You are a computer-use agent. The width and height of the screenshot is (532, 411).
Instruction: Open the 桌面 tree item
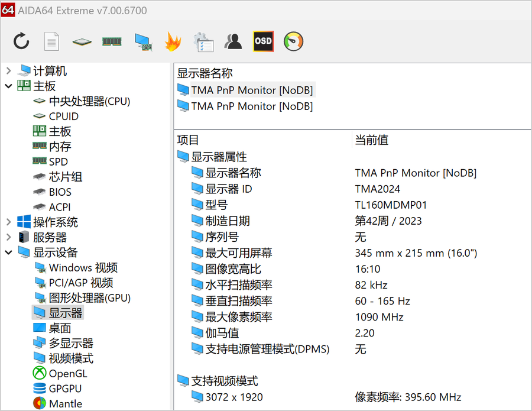pos(60,328)
